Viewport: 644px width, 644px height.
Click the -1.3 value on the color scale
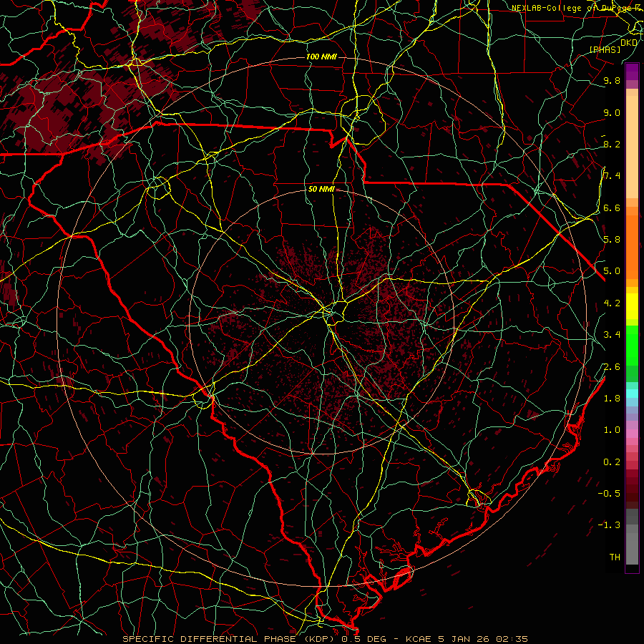coord(609,525)
